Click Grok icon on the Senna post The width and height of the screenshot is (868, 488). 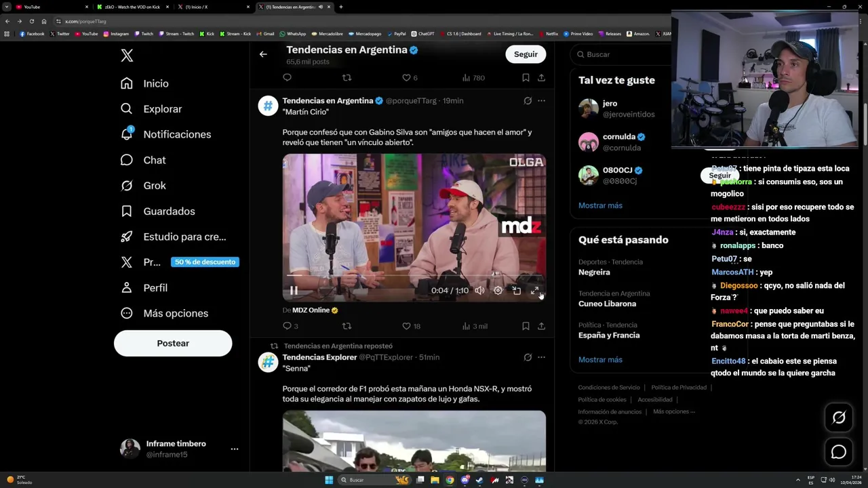tap(528, 357)
